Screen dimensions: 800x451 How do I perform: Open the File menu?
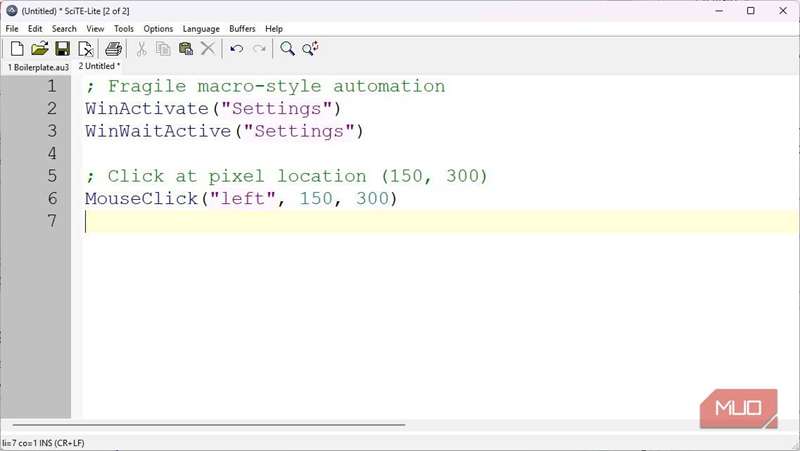12,29
